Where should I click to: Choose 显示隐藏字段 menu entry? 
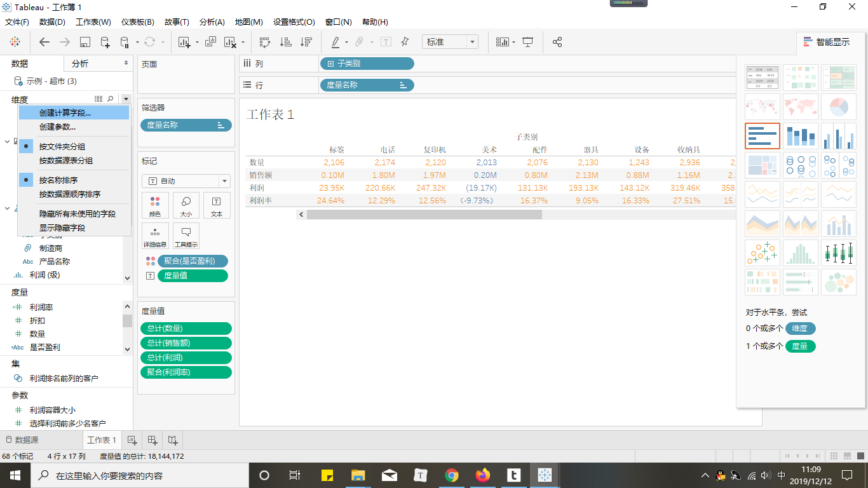click(74, 228)
